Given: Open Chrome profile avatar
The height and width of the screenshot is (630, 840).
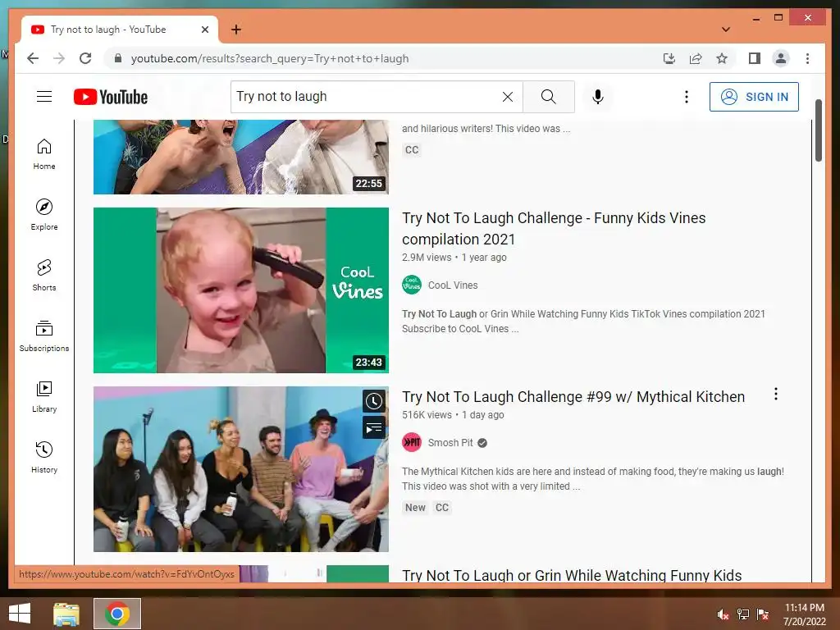Looking at the screenshot, I should tap(781, 58).
